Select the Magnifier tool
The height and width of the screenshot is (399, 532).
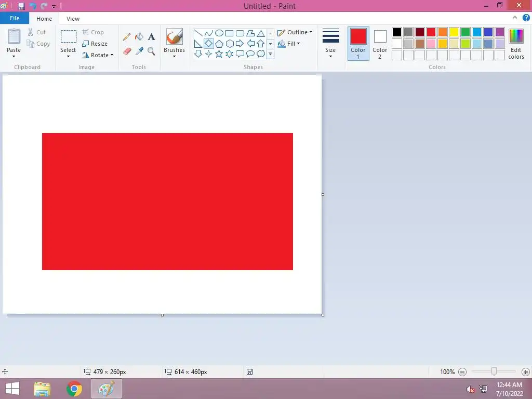[x=151, y=51]
